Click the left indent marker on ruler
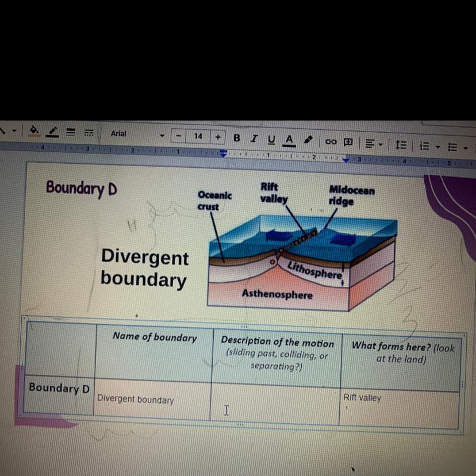Screen dimensions: 476x476 pyautogui.click(x=223, y=153)
